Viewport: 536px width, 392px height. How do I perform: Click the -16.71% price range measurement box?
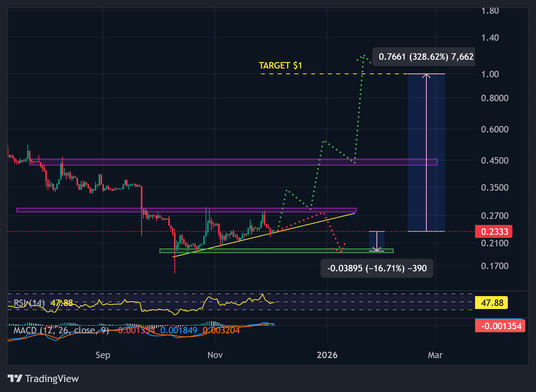[376, 268]
